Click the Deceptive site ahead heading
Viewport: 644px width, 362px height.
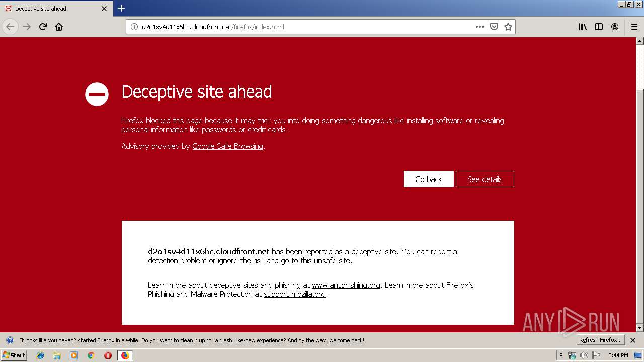[x=196, y=92]
